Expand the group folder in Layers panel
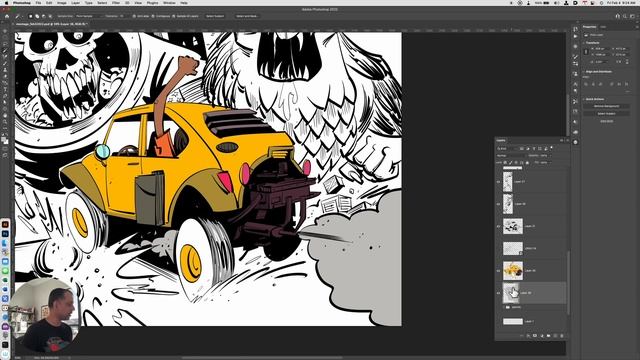This screenshot has height=360, width=640. (503, 307)
